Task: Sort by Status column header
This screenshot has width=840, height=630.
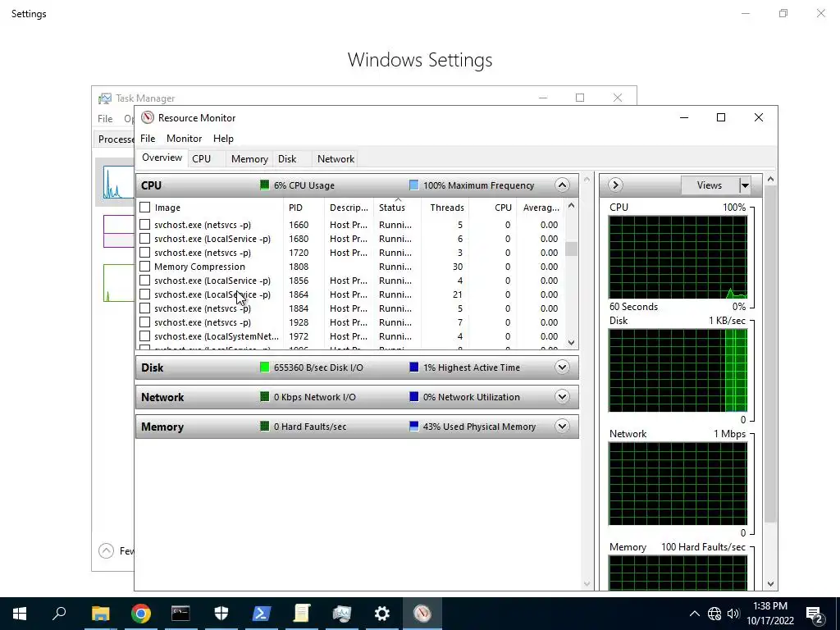Action: 397,208
